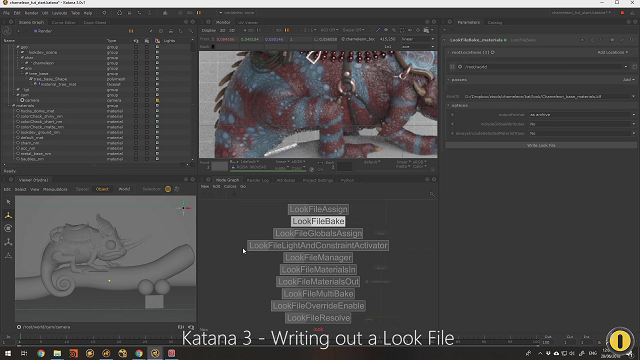Click the pause icon in Scene Graph toolbar

click(131, 31)
